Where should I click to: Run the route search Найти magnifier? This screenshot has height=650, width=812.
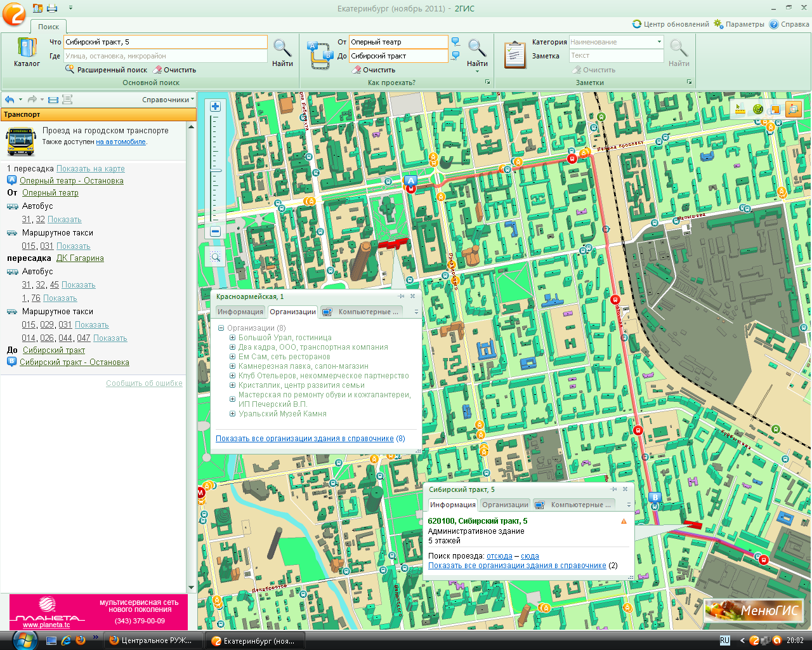(477, 52)
